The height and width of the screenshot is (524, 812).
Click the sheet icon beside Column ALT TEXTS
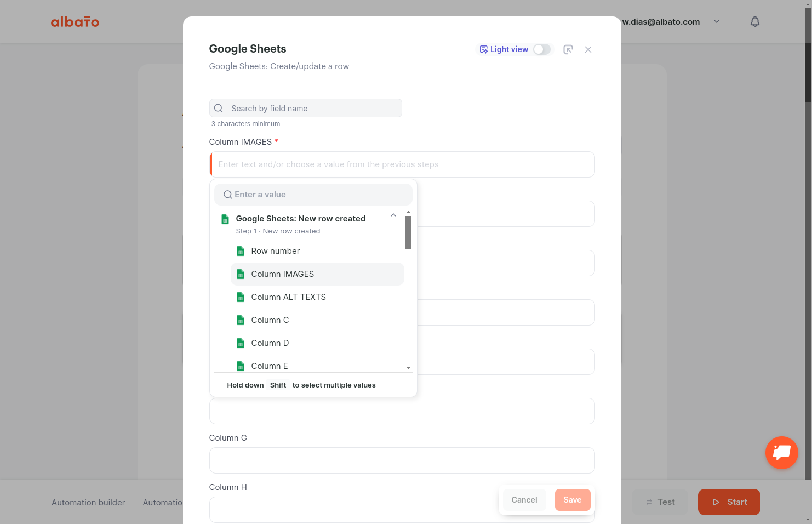pos(241,297)
